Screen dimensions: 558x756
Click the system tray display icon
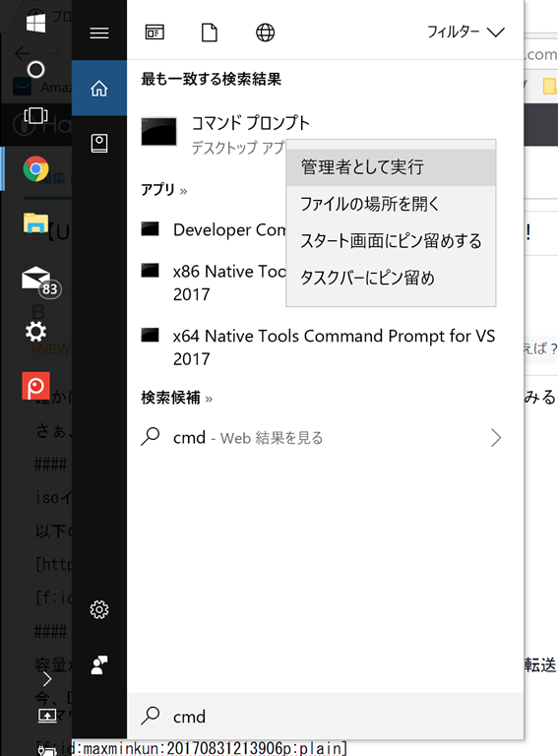pos(47,716)
